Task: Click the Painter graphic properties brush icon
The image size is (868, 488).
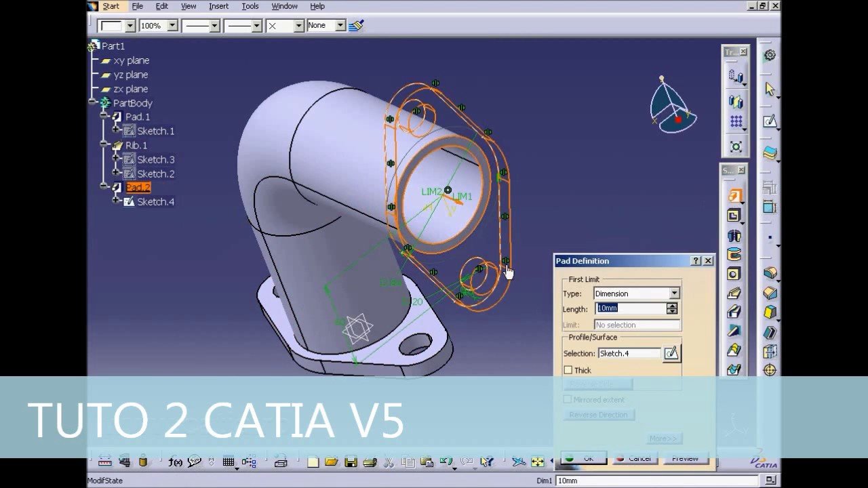Action: click(x=357, y=26)
